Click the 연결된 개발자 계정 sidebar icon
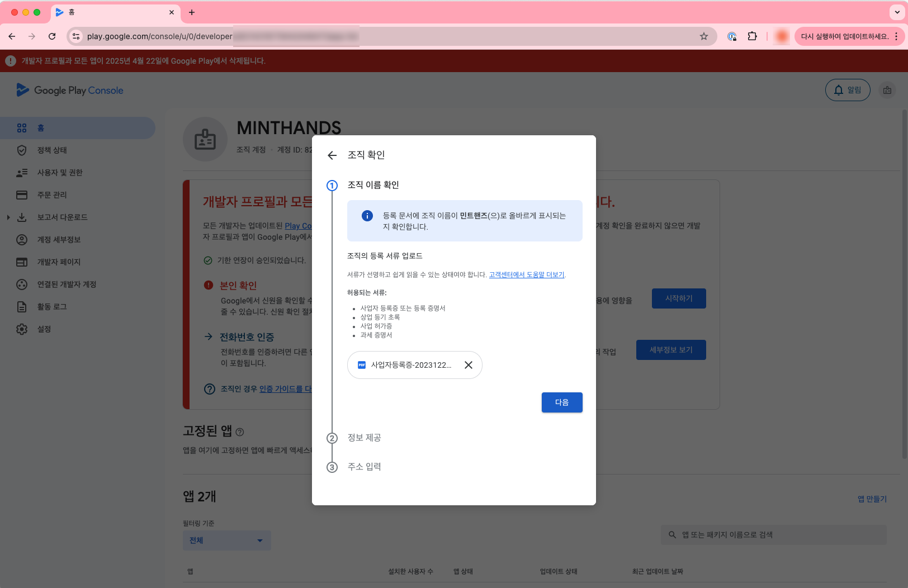Screen dimensions: 908x588 (22, 284)
